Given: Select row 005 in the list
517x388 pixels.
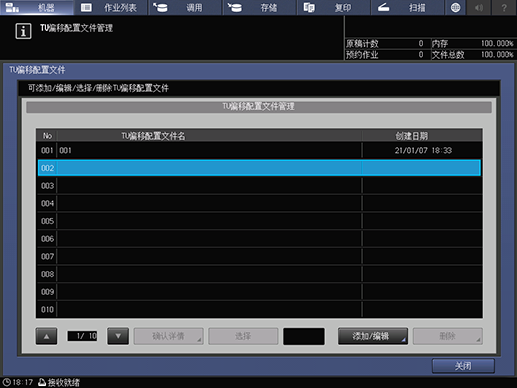Looking at the screenshot, I should click(259, 221).
